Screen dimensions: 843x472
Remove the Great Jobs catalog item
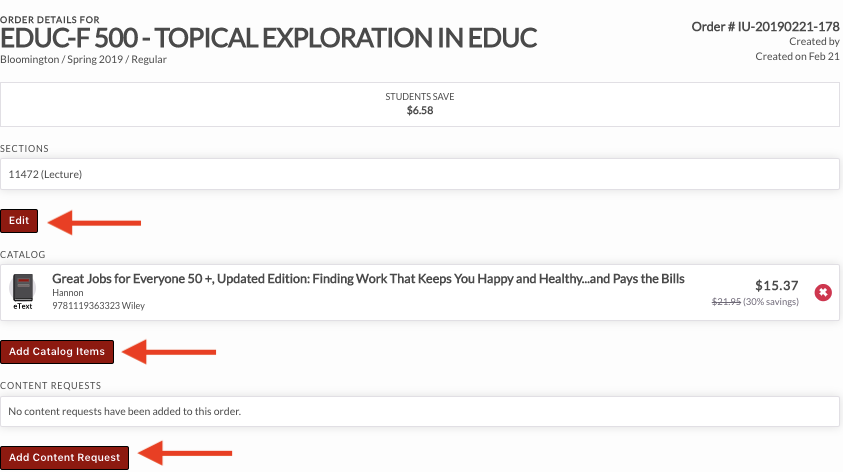823,292
